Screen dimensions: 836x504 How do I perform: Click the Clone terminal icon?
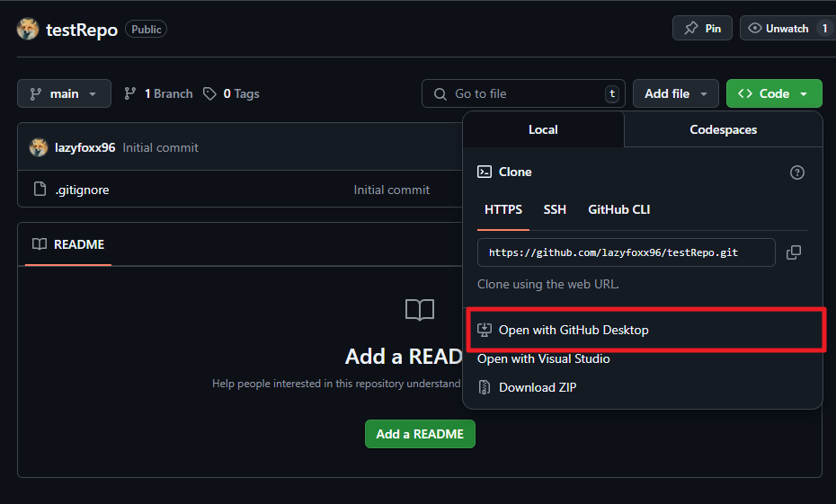pos(485,172)
